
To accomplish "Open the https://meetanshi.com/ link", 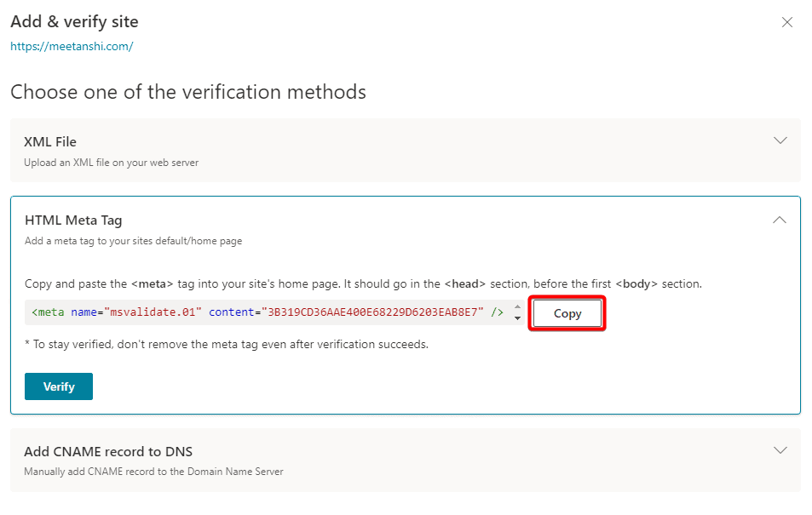I will 72,47.
